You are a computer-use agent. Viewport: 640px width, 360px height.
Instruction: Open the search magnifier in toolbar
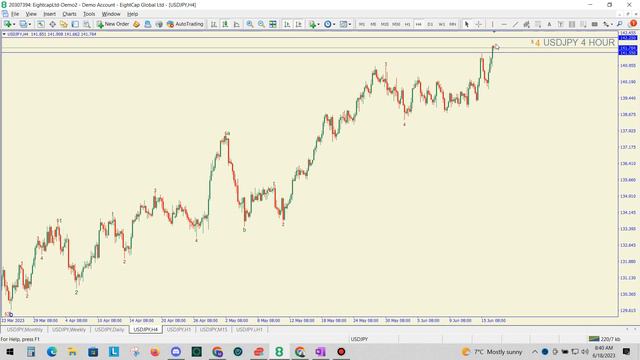tap(619, 24)
